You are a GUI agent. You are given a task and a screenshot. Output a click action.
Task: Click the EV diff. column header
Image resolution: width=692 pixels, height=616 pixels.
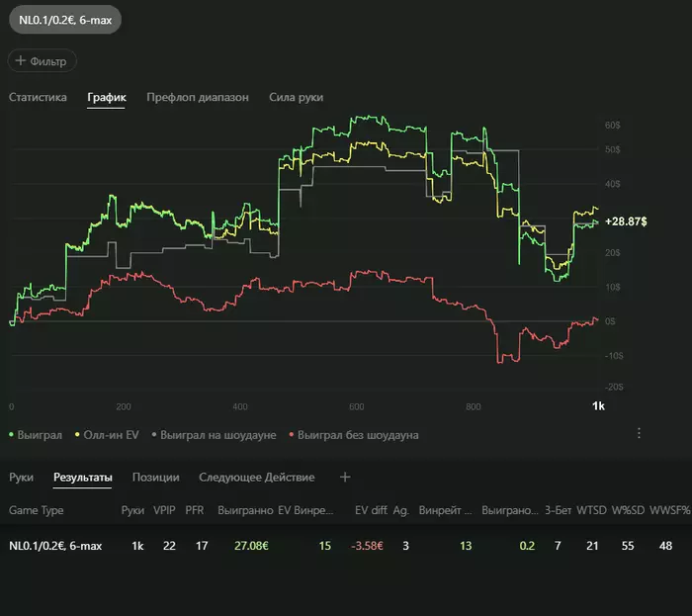pyautogui.click(x=371, y=510)
